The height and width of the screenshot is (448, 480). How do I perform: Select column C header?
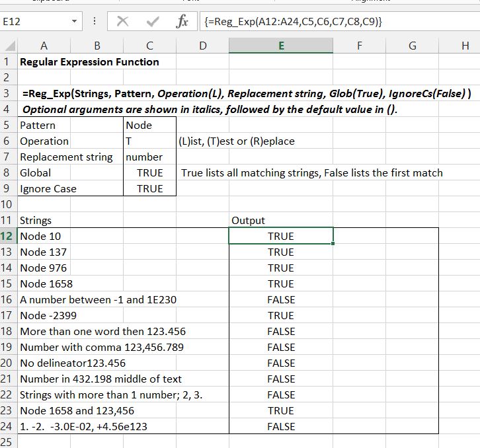[149, 46]
